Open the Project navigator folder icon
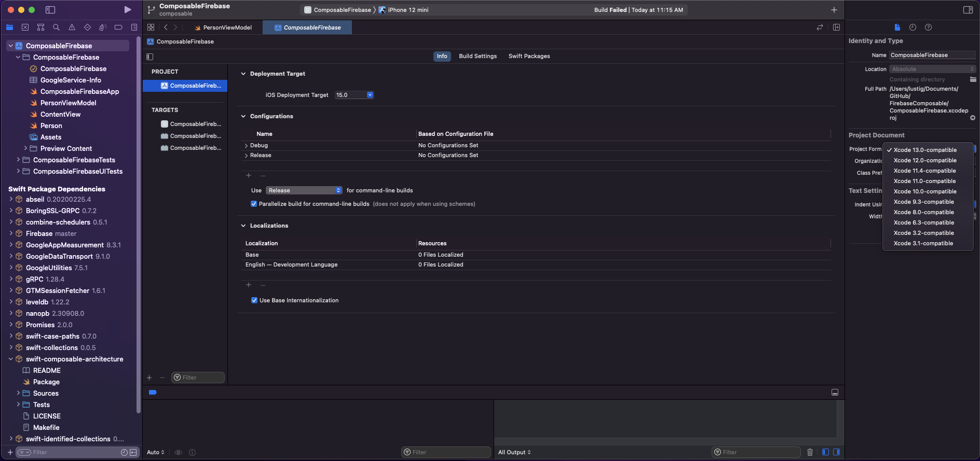 (x=9, y=27)
